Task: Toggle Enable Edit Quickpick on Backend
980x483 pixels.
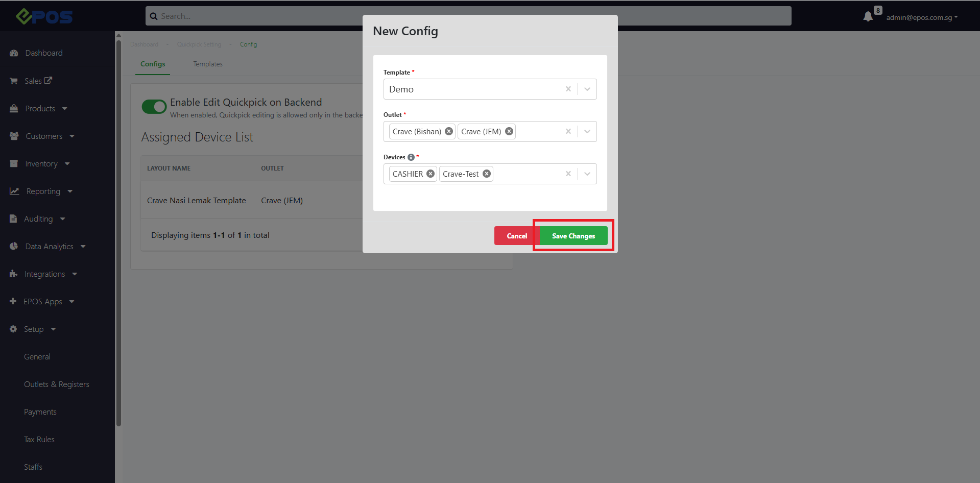Action: pos(154,107)
